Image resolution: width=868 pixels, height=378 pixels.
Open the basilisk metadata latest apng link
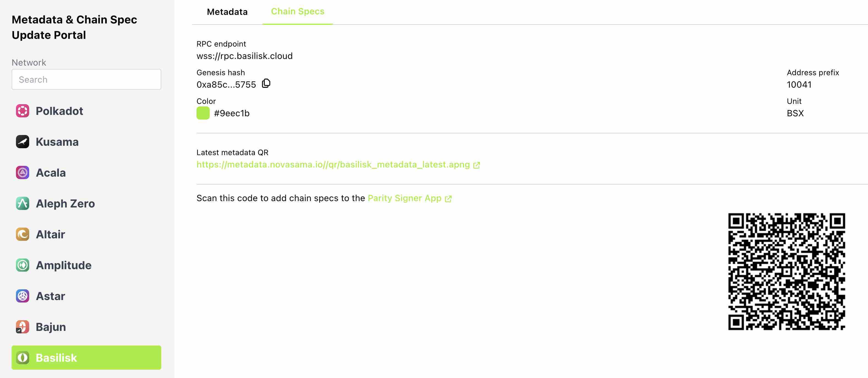point(333,164)
